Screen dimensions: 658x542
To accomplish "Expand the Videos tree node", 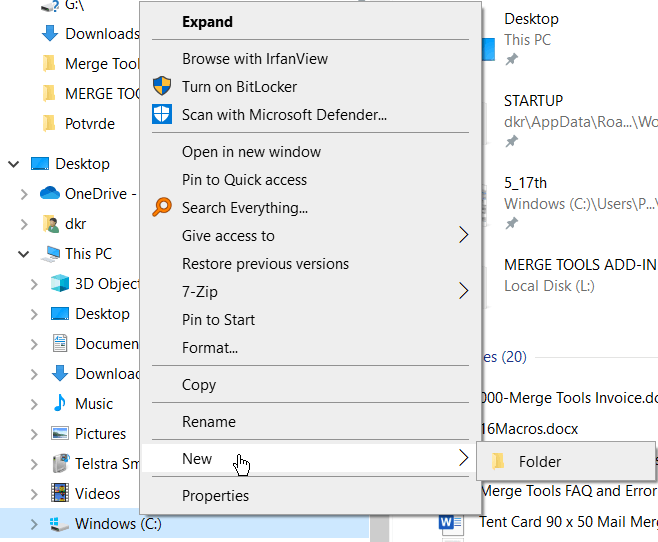I will point(34,494).
